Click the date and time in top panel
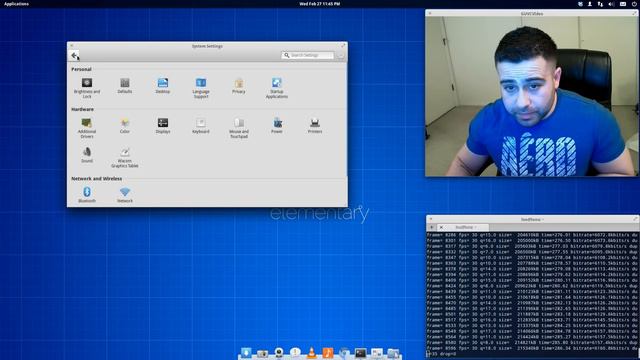The height and width of the screenshot is (360, 640). click(x=320, y=4)
